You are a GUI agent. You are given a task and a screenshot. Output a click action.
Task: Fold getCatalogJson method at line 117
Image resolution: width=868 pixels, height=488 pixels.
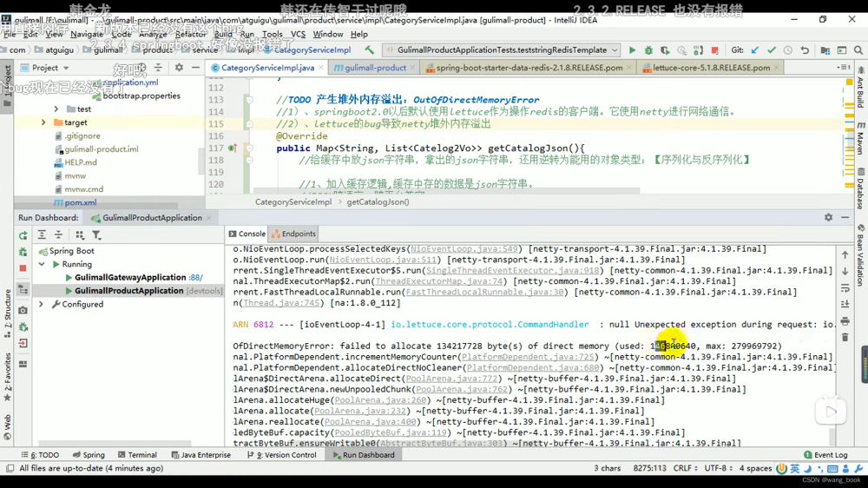pos(249,148)
